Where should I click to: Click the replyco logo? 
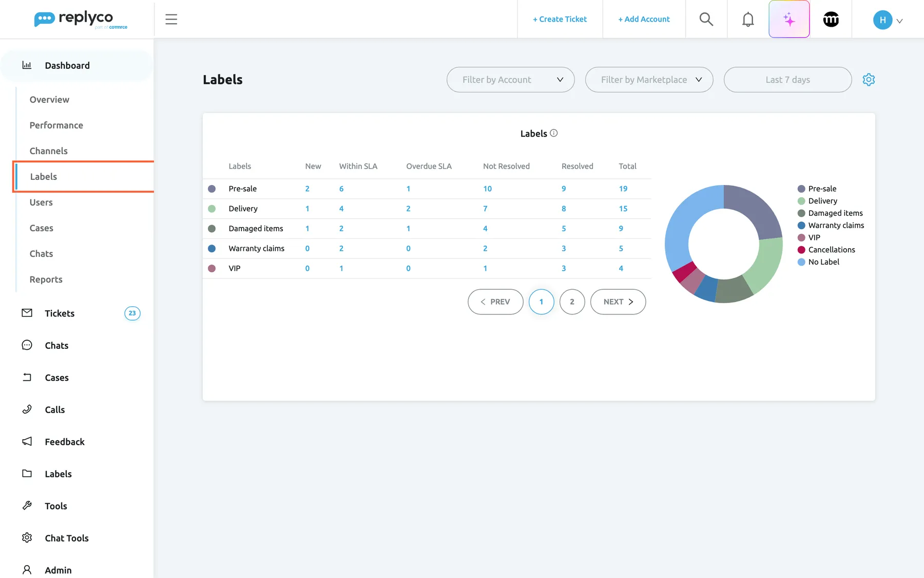[x=81, y=20]
